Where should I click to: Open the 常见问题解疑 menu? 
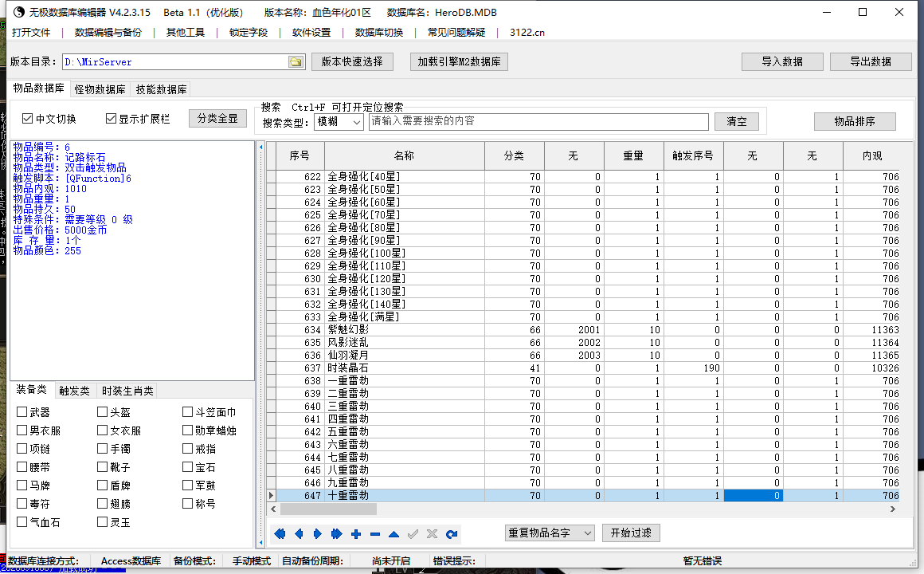pyautogui.click(x=456, y=33)
